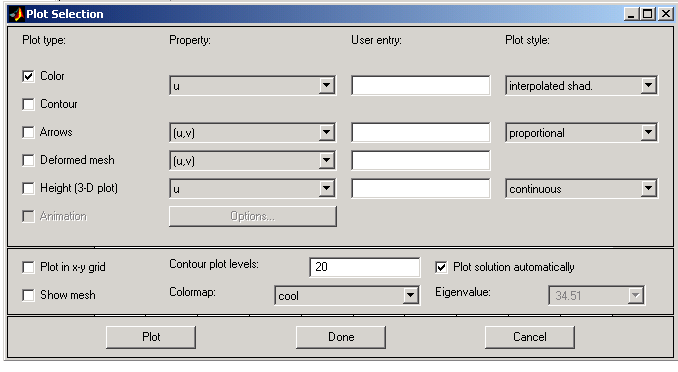Open the proportional arrow style dropdown
Viewport: 678px width, 372px height.
582,132
